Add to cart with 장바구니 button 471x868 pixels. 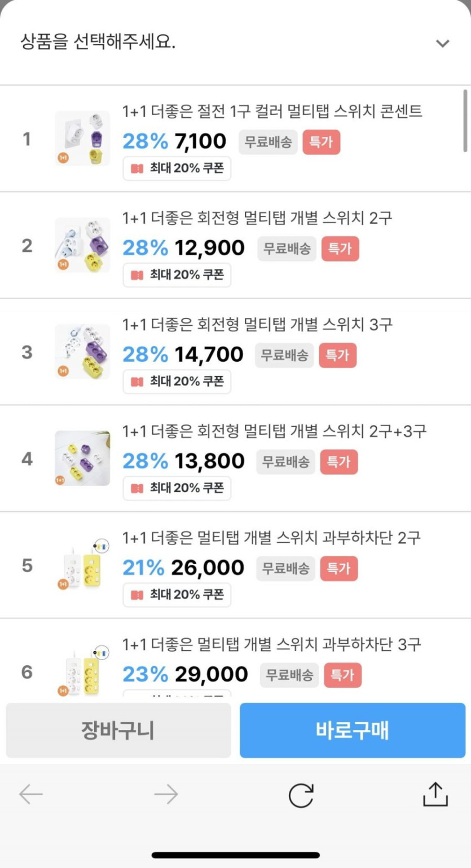pos(118,730)
